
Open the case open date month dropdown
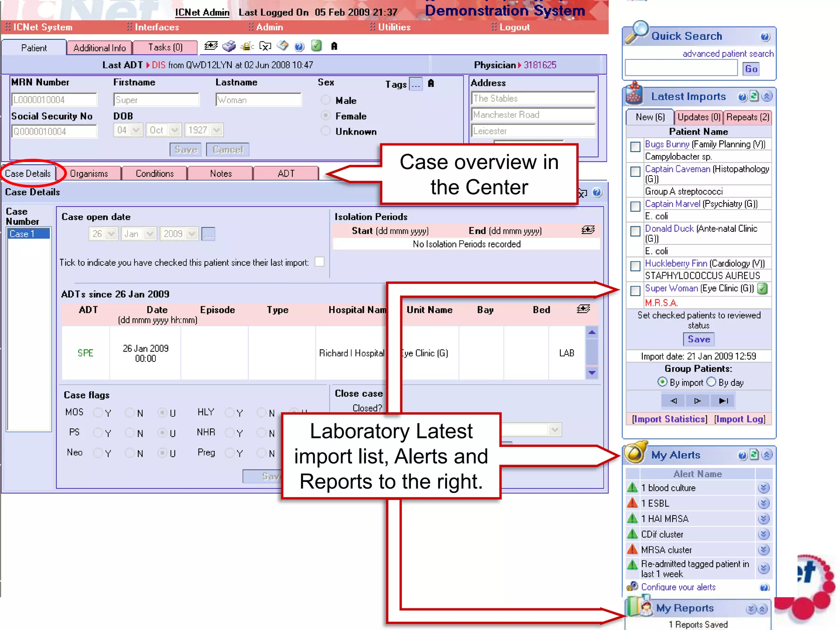pos(139,234)
